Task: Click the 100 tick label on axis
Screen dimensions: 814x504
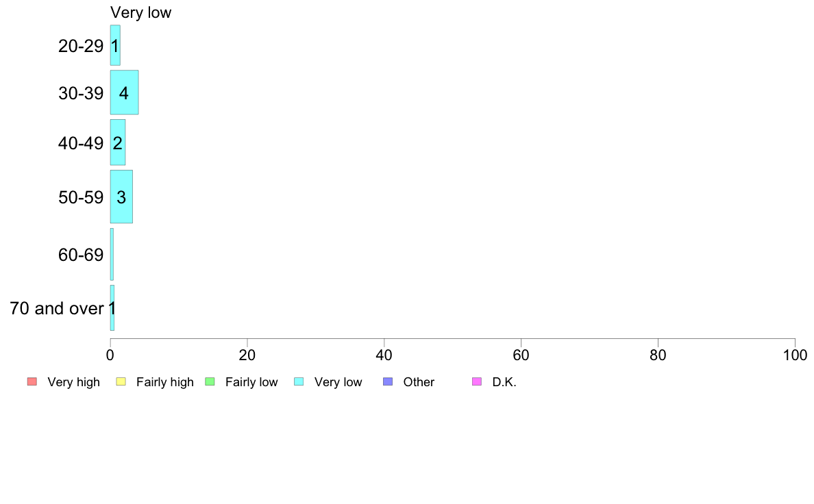Action: [x=795, y=355]
